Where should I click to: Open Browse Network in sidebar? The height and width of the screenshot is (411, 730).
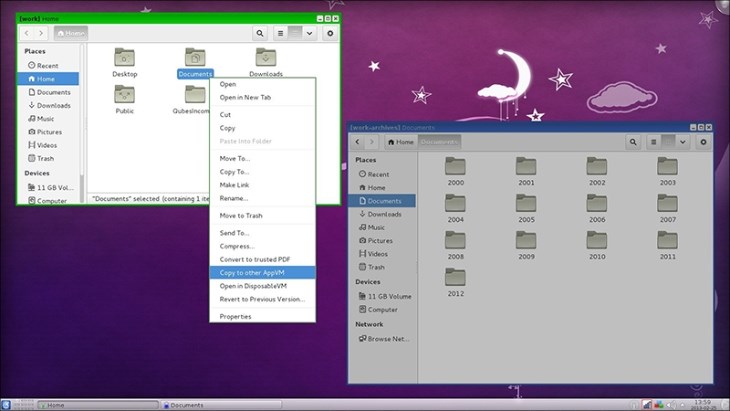(x=384, y=339)
